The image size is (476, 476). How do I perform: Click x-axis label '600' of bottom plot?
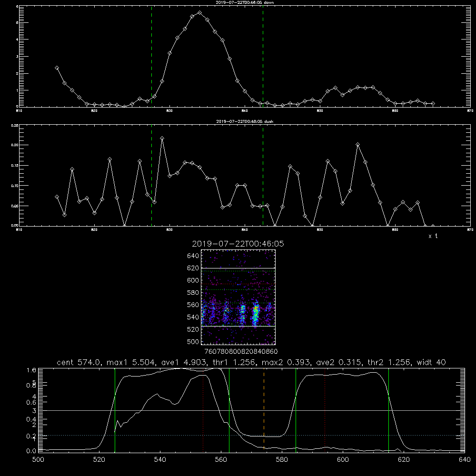click(343, 460)
